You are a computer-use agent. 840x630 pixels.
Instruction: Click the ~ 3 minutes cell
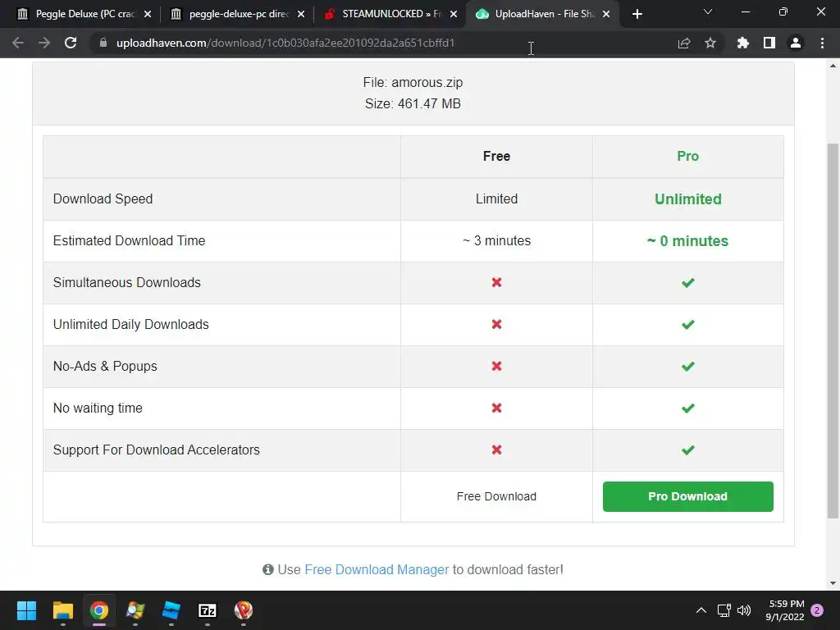click(496, 240)
